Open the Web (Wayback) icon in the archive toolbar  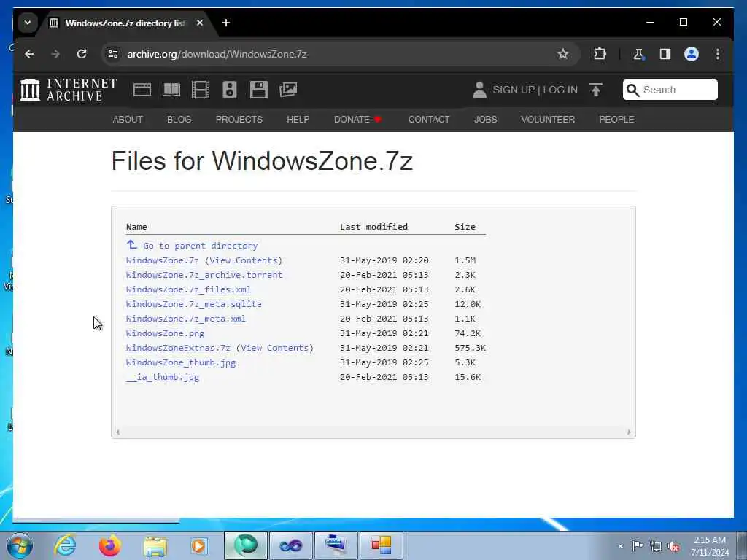pyautogui.click(x=142, y=90)
